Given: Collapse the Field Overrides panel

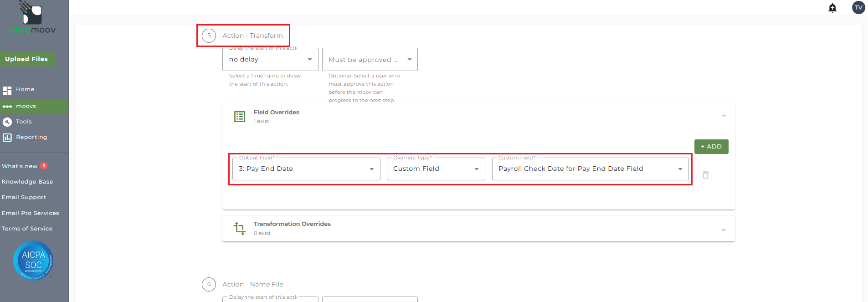Looking at the screenshot, I should point(724,116).
